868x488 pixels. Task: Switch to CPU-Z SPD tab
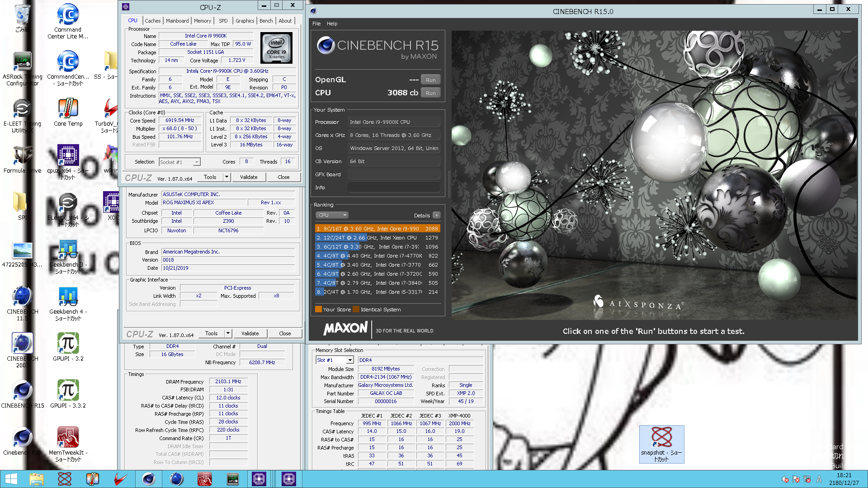(223, 21)
